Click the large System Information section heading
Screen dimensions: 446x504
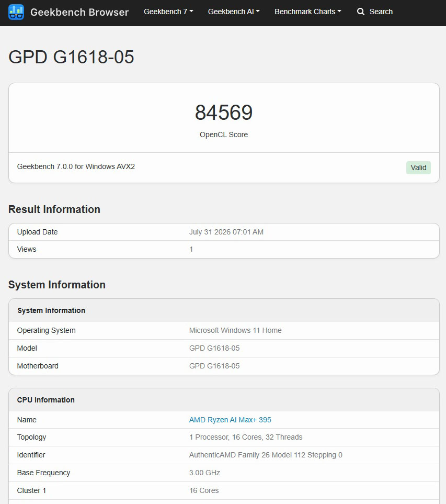(57, 285)
